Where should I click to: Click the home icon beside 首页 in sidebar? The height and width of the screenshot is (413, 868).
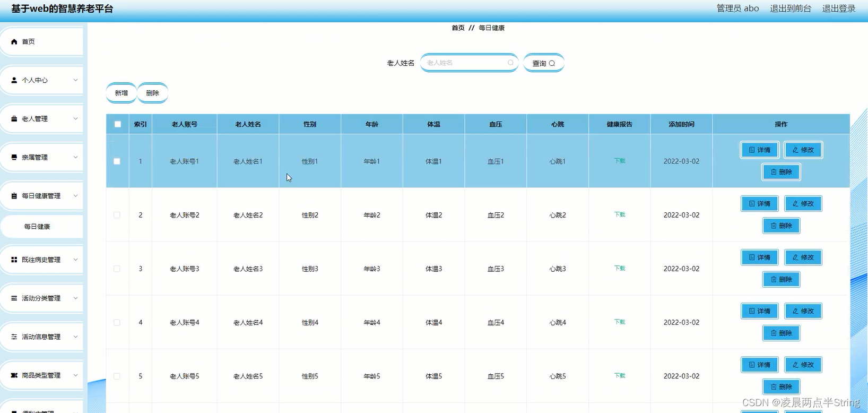[14, 41]
